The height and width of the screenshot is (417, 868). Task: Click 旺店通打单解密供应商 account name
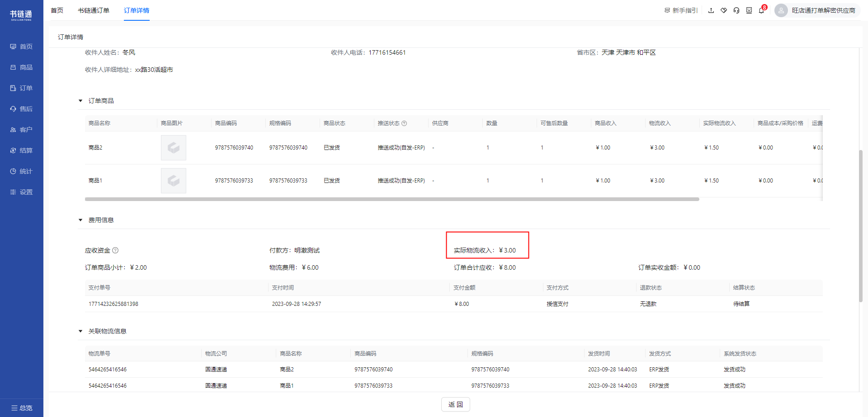824,10
